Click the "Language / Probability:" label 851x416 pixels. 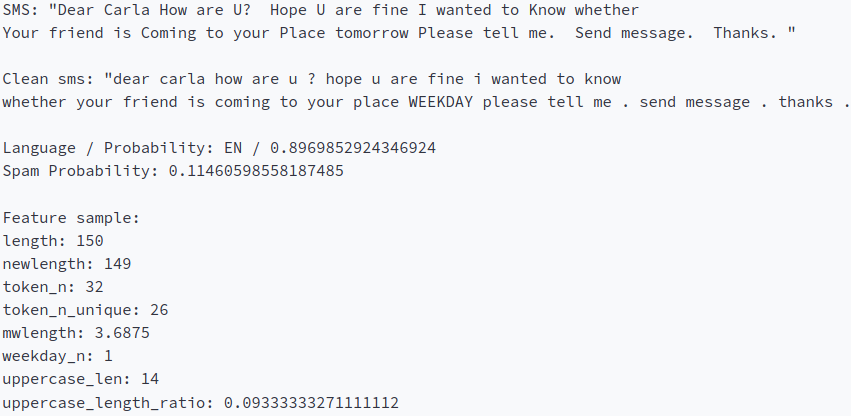click(x=103, y=148)
